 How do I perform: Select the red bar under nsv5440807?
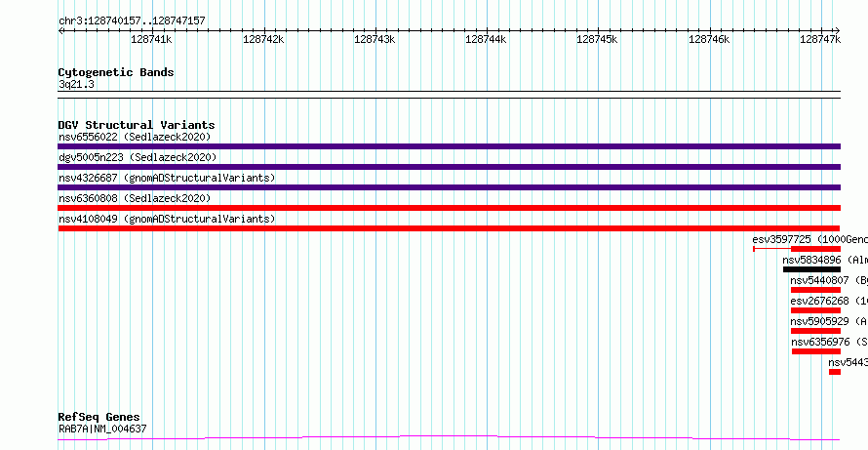[x=815, y=290]
